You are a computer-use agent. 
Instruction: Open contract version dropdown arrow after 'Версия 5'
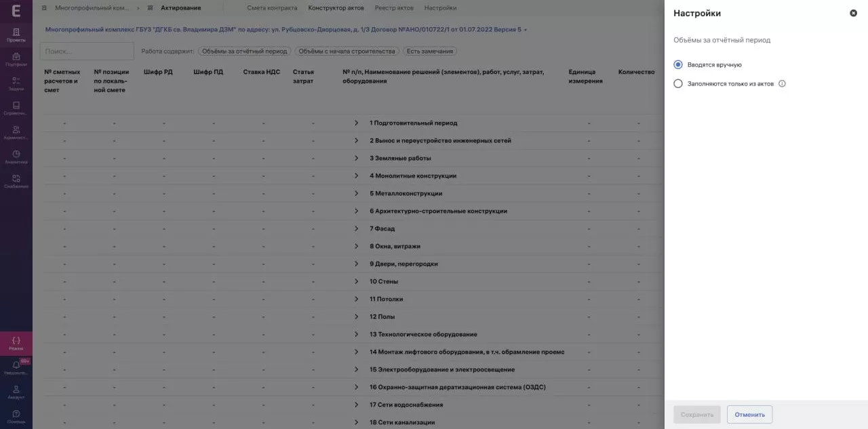[x=526, y=30]
